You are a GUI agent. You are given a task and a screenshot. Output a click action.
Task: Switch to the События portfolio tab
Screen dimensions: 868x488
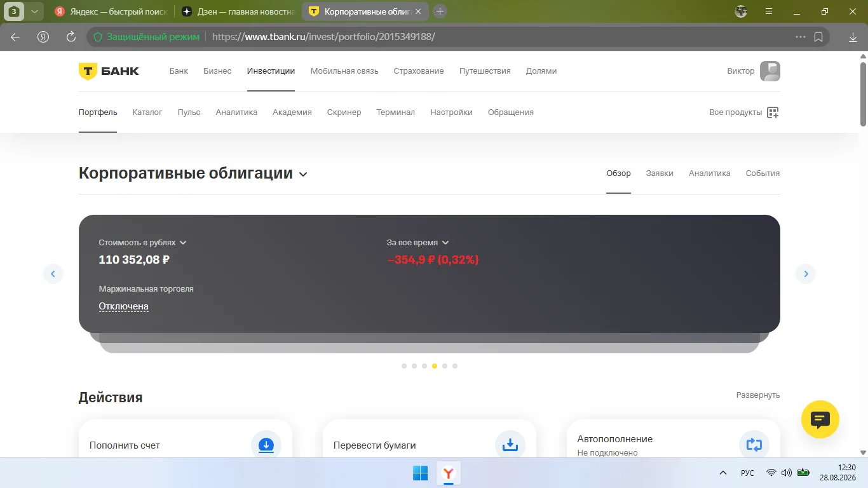(763, 173)
